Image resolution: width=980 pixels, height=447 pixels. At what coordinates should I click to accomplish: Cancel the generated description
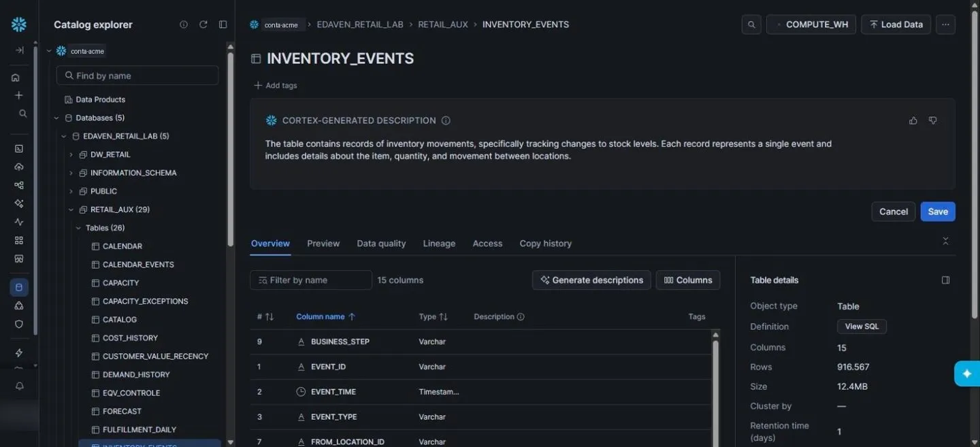tap(894, 212)
